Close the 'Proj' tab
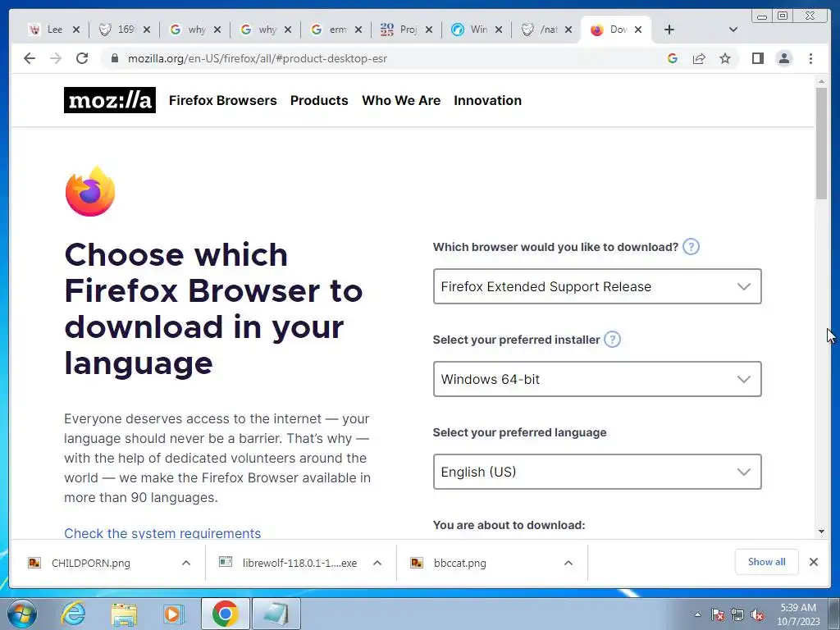Image resolution: width=840 pixels, height=630 pixels. coord(428,30)
